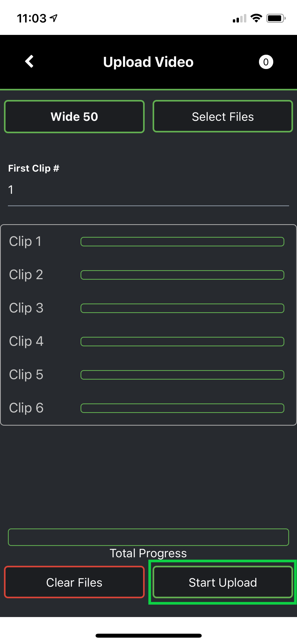Tap the battery status icon
Screen dimensions: 297x644
tap(276, 18)
